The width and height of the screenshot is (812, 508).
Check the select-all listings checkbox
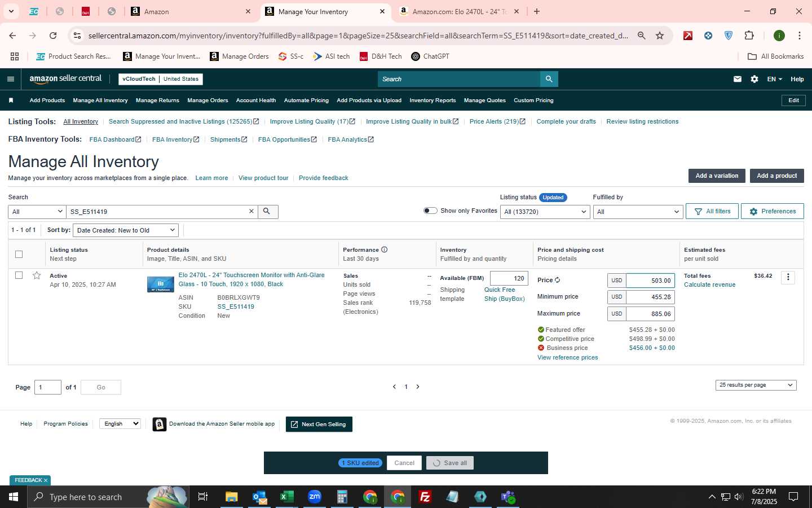pos(19,254)
